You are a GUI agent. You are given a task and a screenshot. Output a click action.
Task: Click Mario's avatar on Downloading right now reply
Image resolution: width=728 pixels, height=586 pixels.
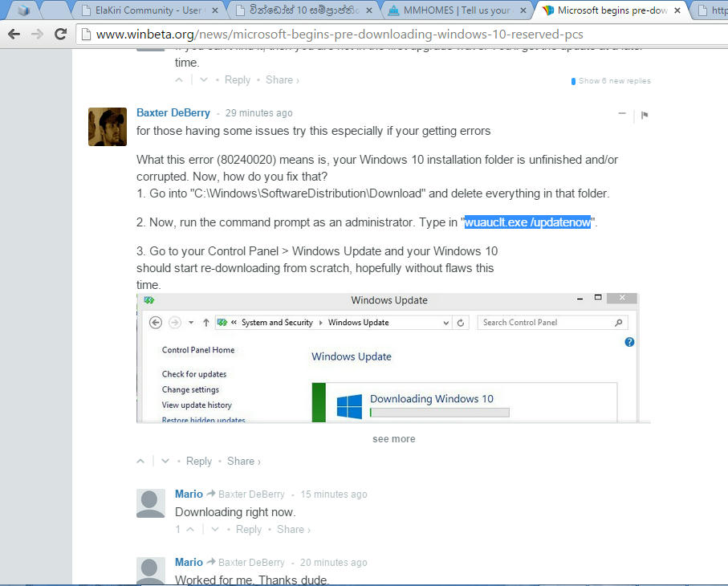point(151,503)
